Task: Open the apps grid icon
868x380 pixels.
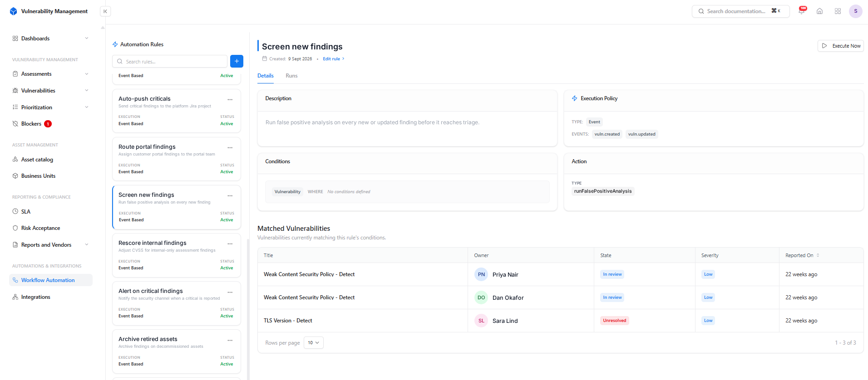Action: click(838, 11)
